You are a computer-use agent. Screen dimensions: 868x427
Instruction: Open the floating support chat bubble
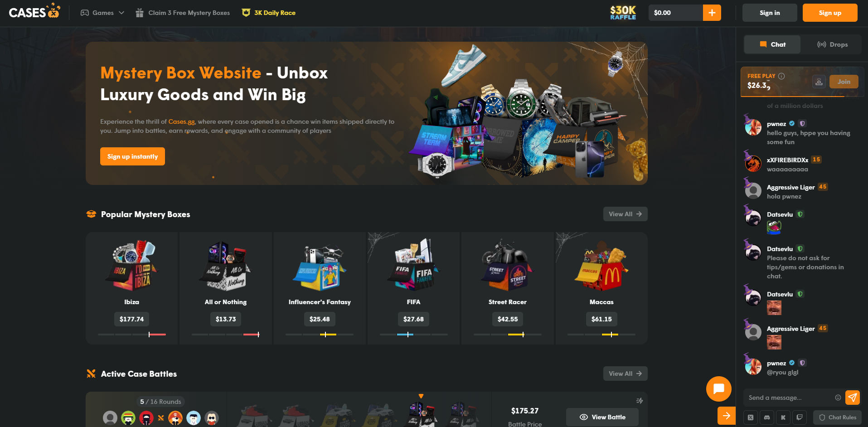(x=719, y=389)
